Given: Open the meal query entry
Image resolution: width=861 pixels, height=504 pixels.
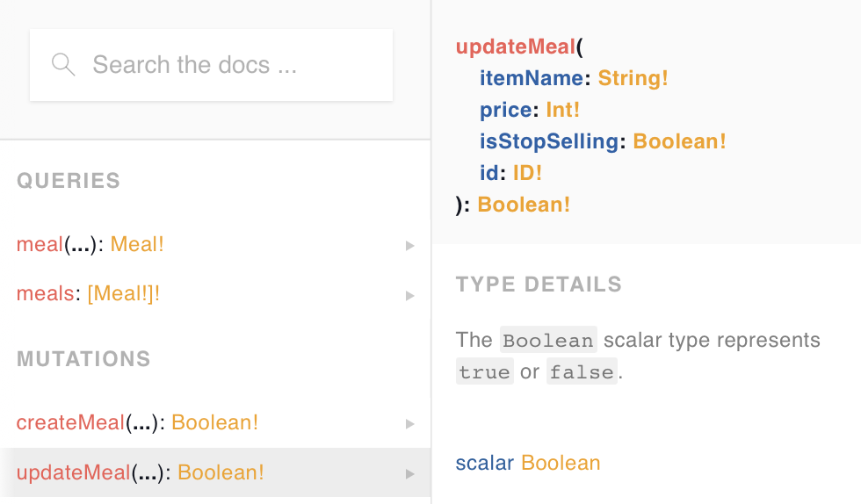Looking at the screenshot, I should click(40, 245).
